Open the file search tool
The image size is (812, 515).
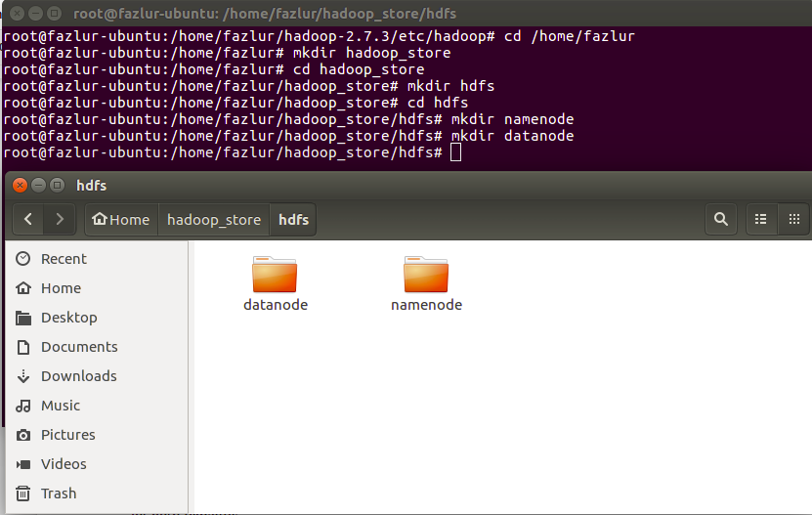tap(721, 219)
